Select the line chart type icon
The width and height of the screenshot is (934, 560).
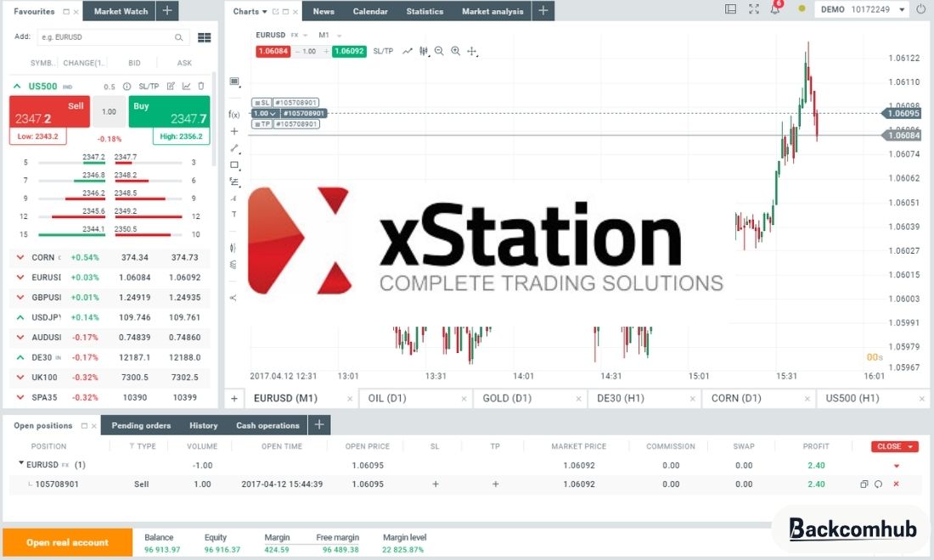pos(408,51)
